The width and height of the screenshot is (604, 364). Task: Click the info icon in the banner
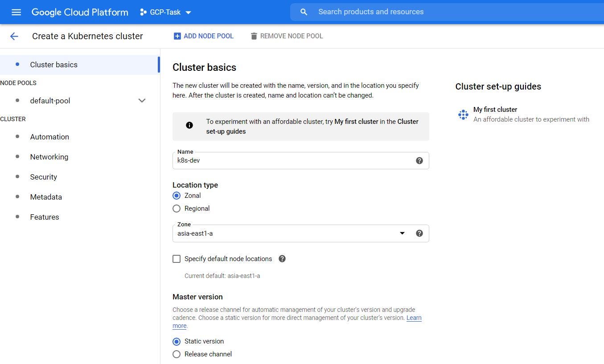(189, 125)
